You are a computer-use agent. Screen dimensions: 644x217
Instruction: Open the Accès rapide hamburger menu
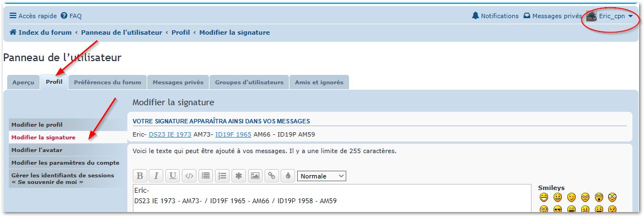coord(33,16)
